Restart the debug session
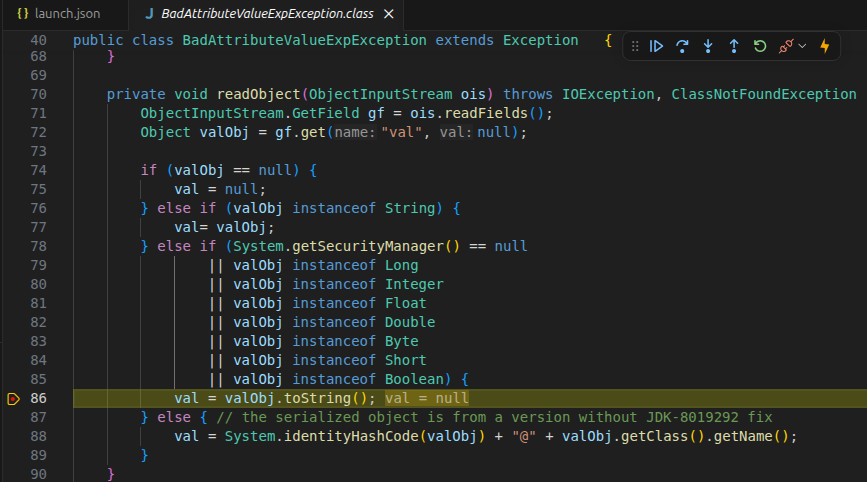The width and height of the screenshot is (867, 482). [760, 46]
